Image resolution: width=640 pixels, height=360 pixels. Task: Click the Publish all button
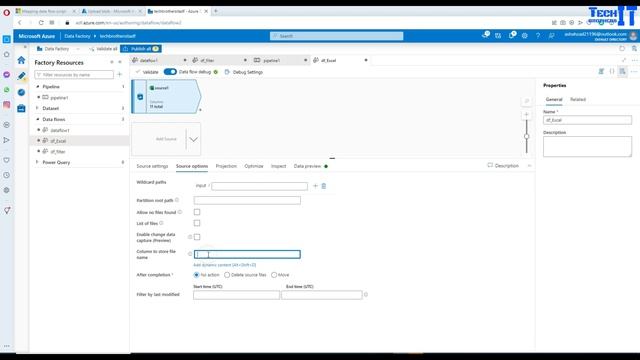140,49
